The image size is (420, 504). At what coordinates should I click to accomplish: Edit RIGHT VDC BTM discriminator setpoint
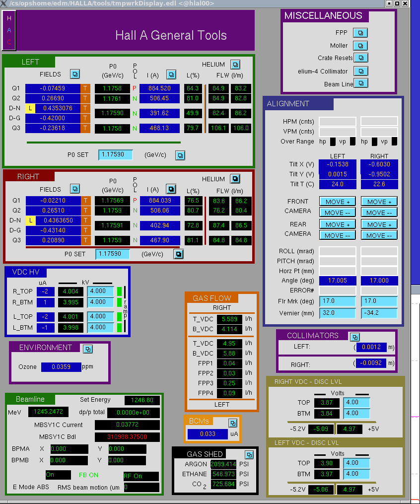(x=356, y=413)
